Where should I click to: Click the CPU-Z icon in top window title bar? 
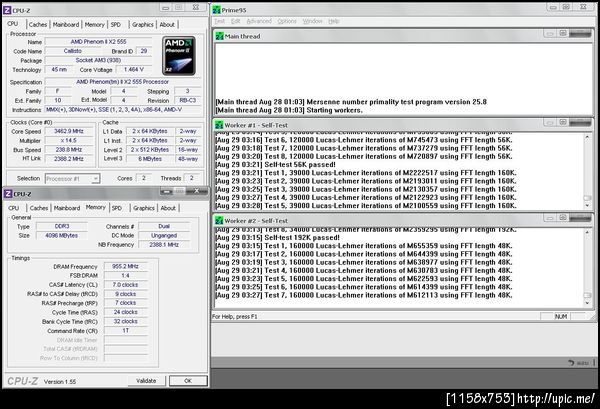click(x=7, y=10)
